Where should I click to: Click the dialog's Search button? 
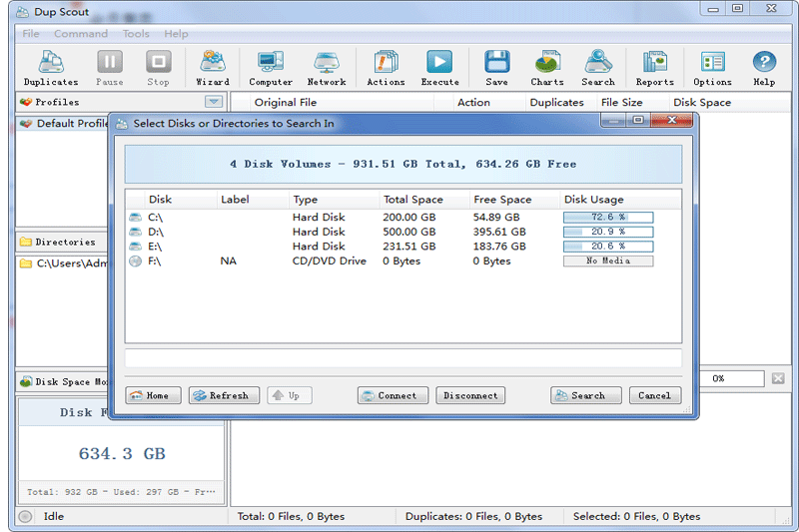(586, 395)
